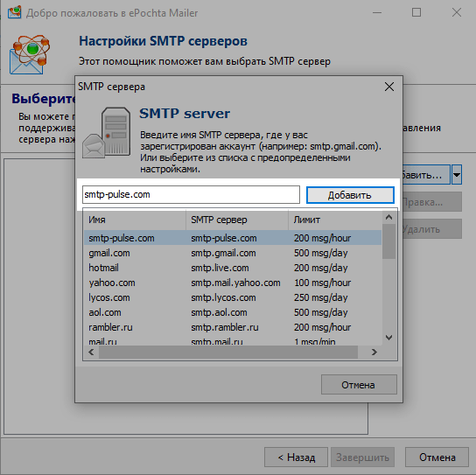This screenshot has height=475, width=476.
Task: Click the smtp.lycos.com server cell
Action: click(x=223, y=297)
